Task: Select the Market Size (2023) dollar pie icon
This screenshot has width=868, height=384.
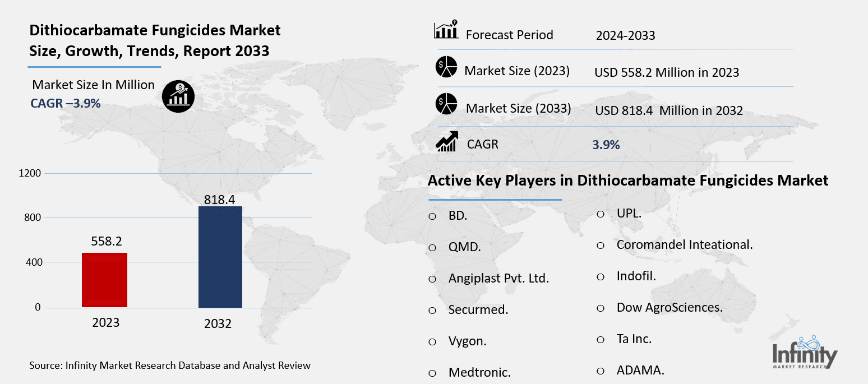Action: tap(445, 67)
